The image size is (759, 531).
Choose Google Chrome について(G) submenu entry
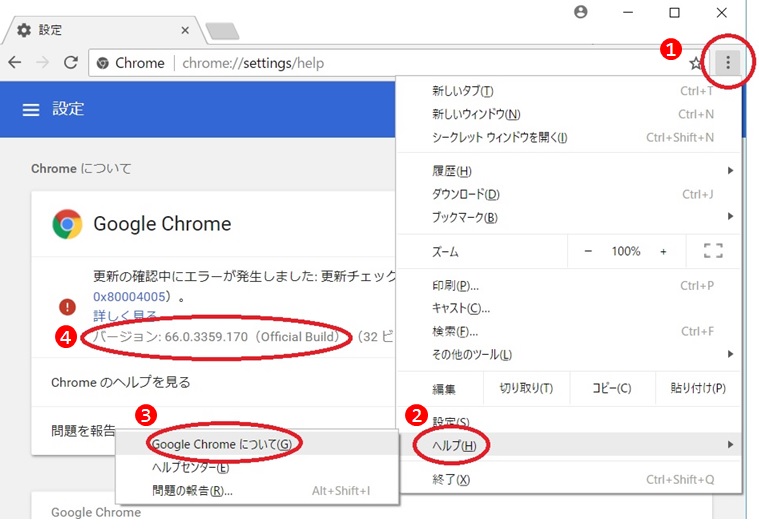[x=257, y=444]
